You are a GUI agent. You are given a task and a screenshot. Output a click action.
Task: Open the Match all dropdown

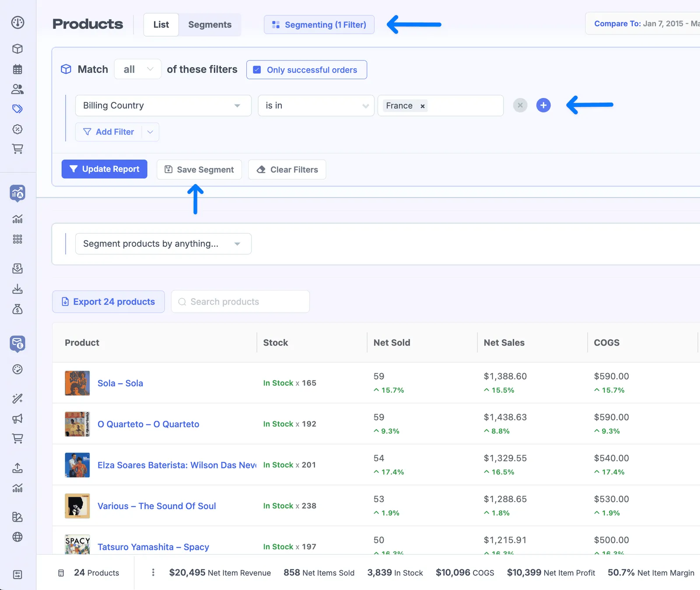pyautogui.click(x=138, y=69)
